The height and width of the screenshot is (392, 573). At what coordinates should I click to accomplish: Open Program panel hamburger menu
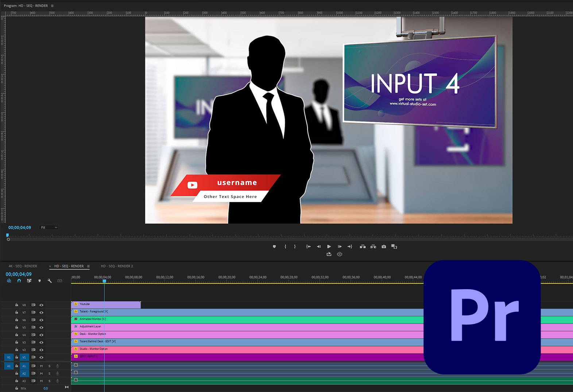tap(52, 6)
